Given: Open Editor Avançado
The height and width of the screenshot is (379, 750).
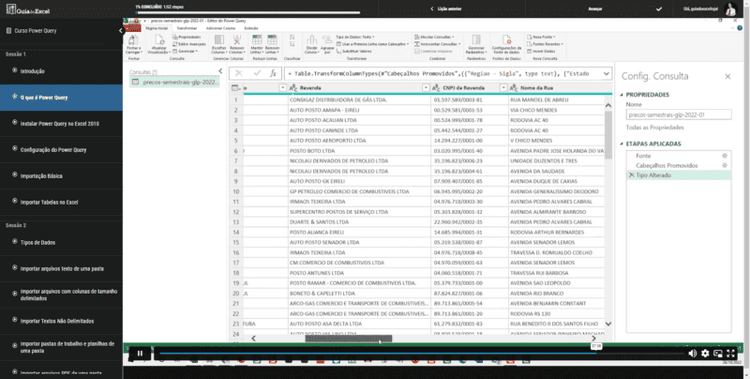Looking at the screenshot, I should pyautogui.click(x=189, y=44).
